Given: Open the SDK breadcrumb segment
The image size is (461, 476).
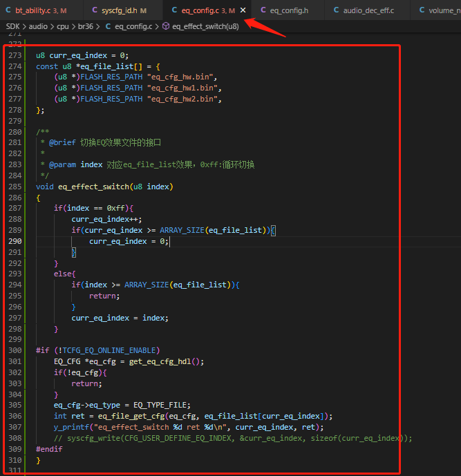Looking at the screenshot, I should pos(12,26).
